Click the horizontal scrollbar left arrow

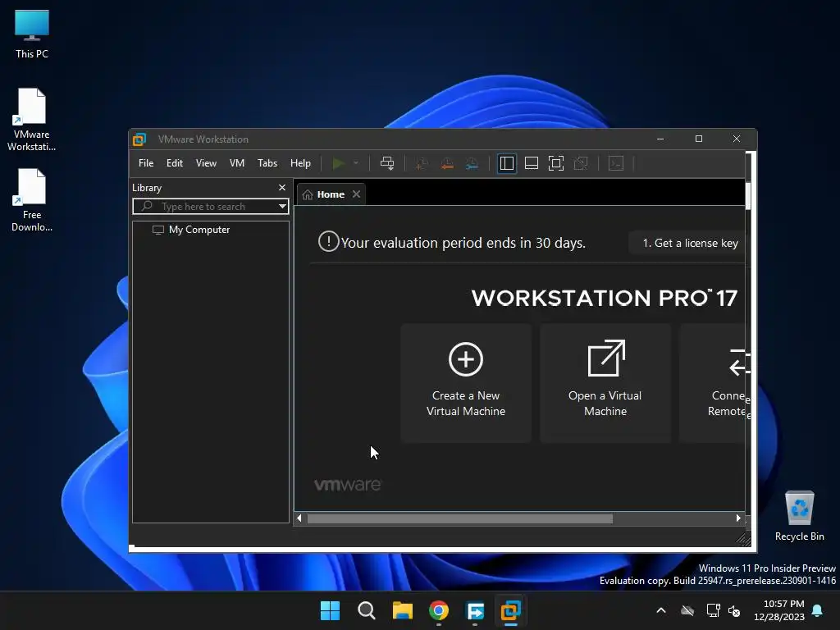(x=299, y=518)
